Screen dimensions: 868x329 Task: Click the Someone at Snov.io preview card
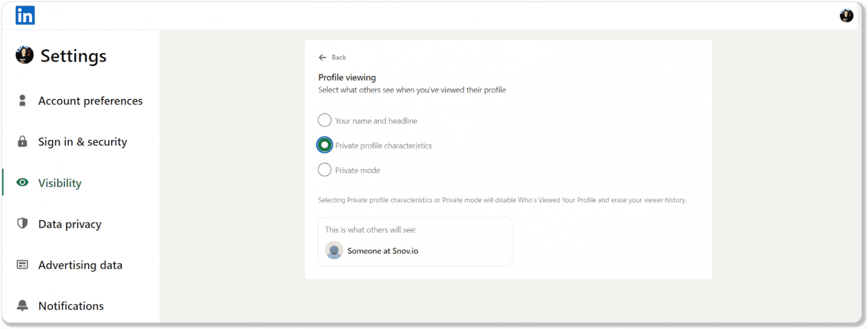[415, 242]
